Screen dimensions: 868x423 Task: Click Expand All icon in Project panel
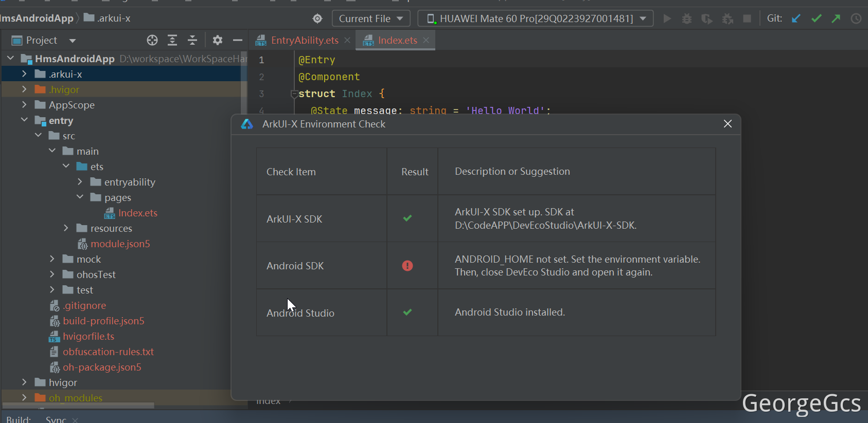[x=172, y=40]
